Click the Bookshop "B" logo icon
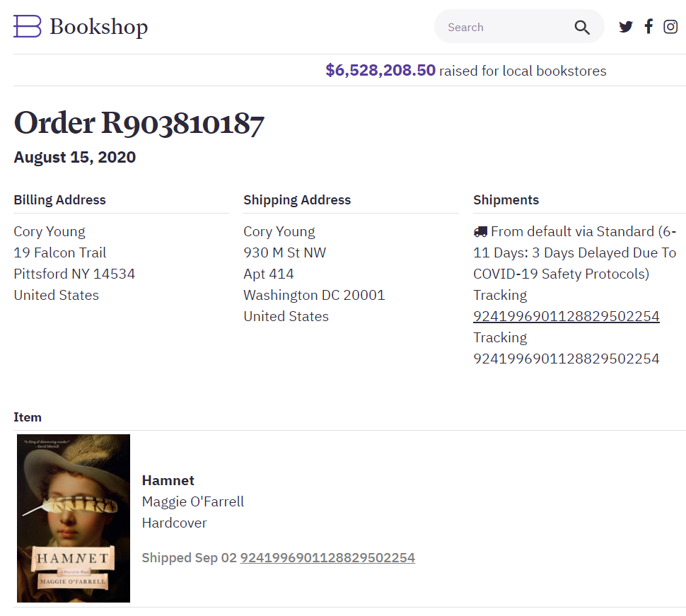 pyautogui.click(x=28, y=26)
